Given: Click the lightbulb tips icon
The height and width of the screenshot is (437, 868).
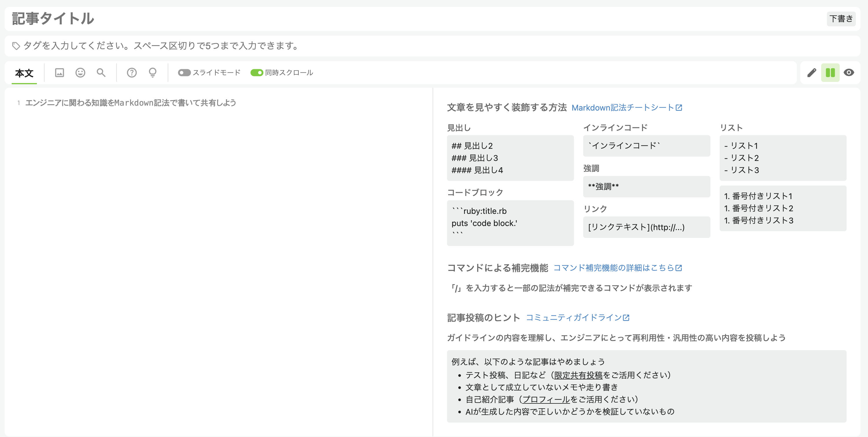Looking at the screenshot, I should [152, 72].
